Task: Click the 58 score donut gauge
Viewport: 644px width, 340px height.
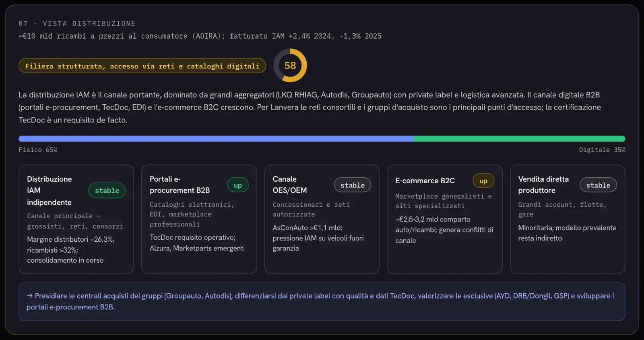Action: click(x=290, y=65)
